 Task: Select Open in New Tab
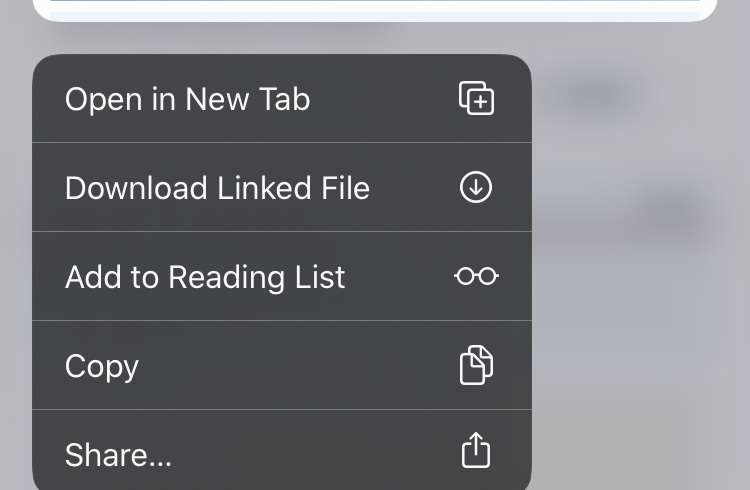coord(282,99)
